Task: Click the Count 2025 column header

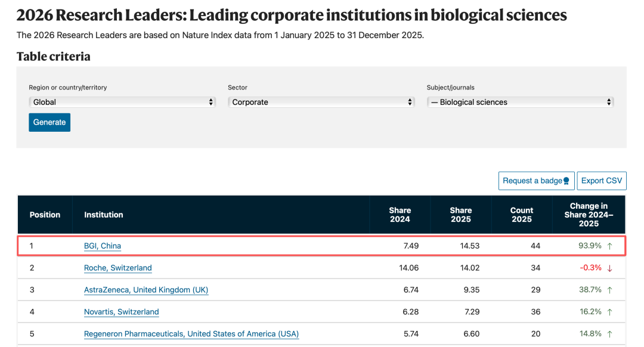Action: point(522,215)
